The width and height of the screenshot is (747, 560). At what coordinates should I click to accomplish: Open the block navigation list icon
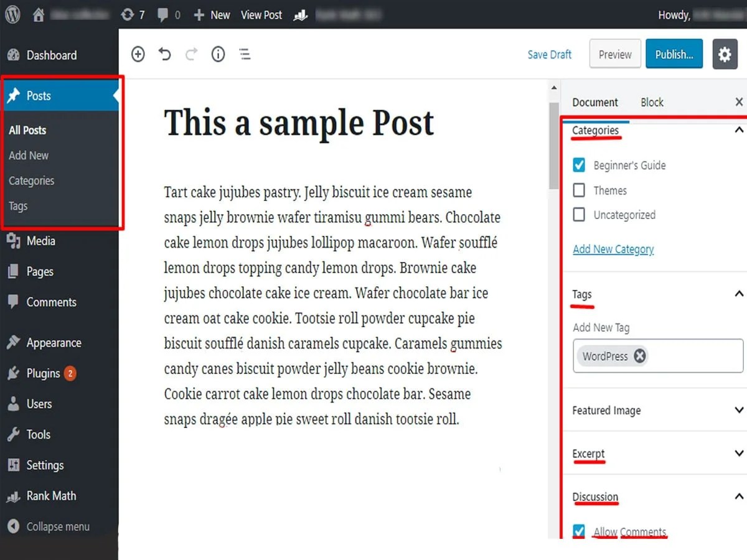(245, 54)
